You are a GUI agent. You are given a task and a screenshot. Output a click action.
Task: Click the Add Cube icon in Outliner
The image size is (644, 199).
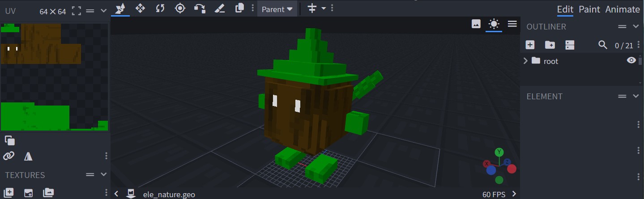click(x=530, y=45)
